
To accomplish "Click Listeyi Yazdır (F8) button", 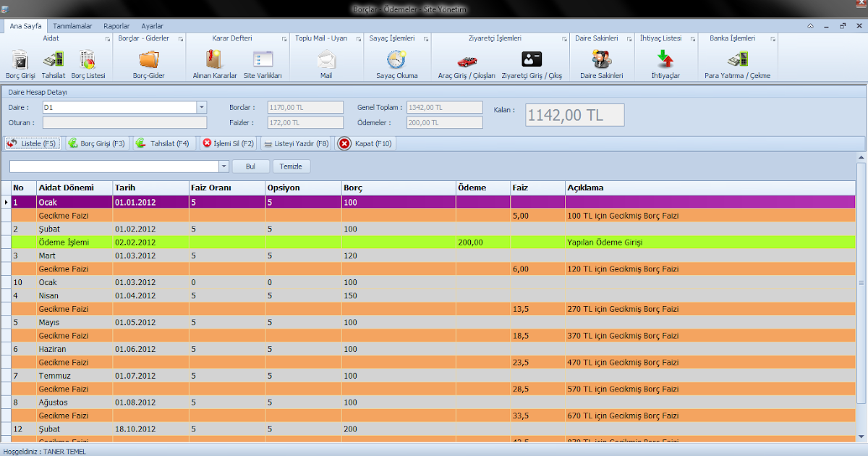I will (x=295, y=143).
